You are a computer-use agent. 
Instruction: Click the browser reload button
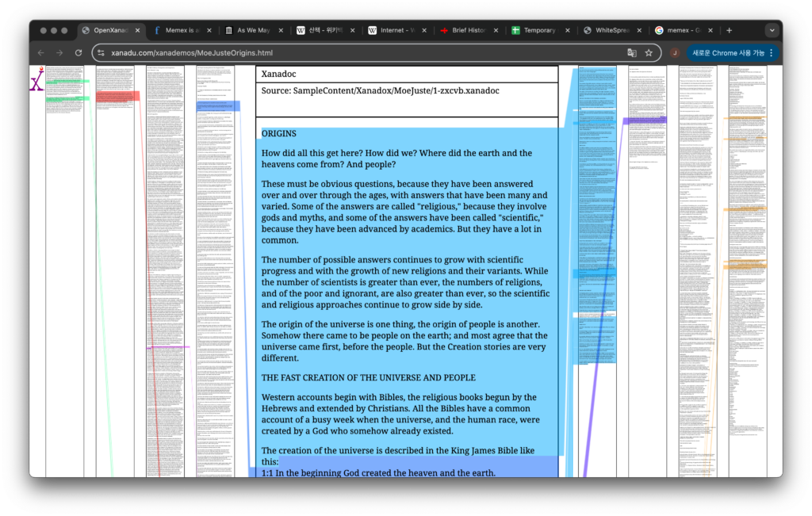click(x=79, y=52)
